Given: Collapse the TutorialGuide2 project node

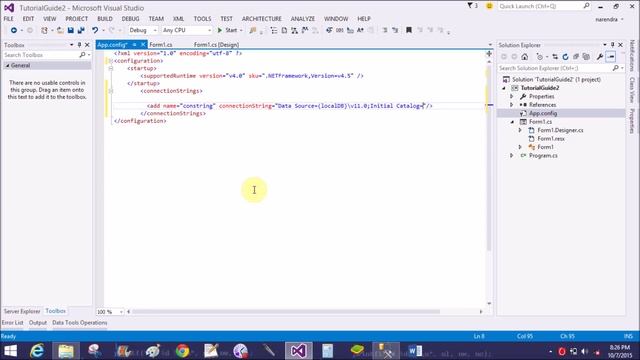Looking at the screenshot, I should [x=504, y=88].
